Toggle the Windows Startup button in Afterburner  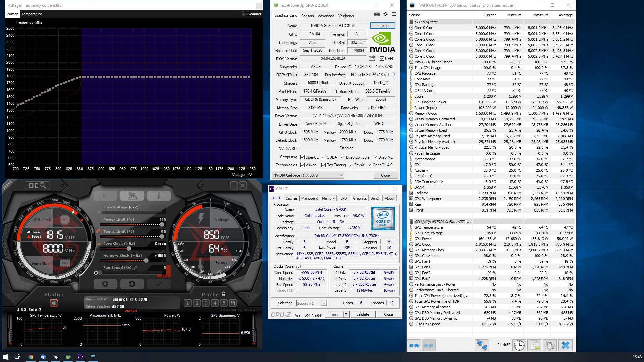tap(54, 303)
